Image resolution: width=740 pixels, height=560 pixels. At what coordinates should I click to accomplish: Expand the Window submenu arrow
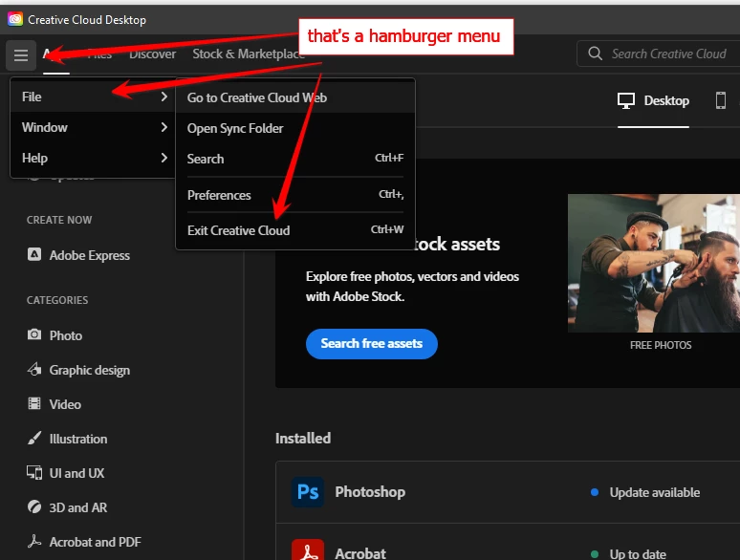pyautogui.click(x=163, y=127)
